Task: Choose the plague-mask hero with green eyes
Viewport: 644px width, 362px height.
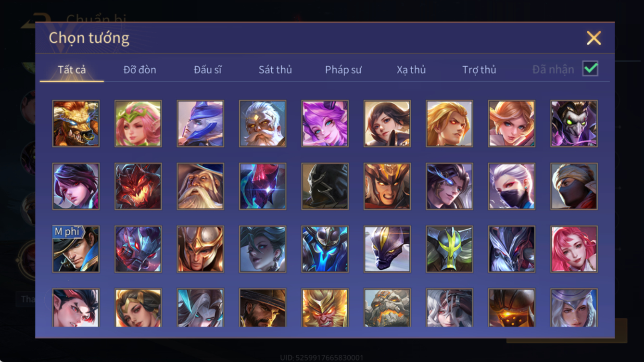Action: (574, 124)
